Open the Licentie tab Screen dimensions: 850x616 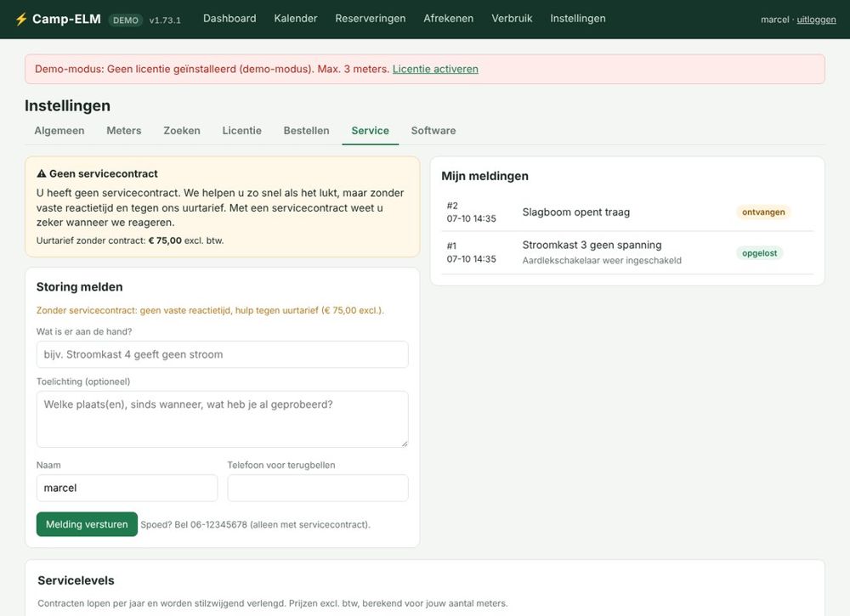coord(241,131)
